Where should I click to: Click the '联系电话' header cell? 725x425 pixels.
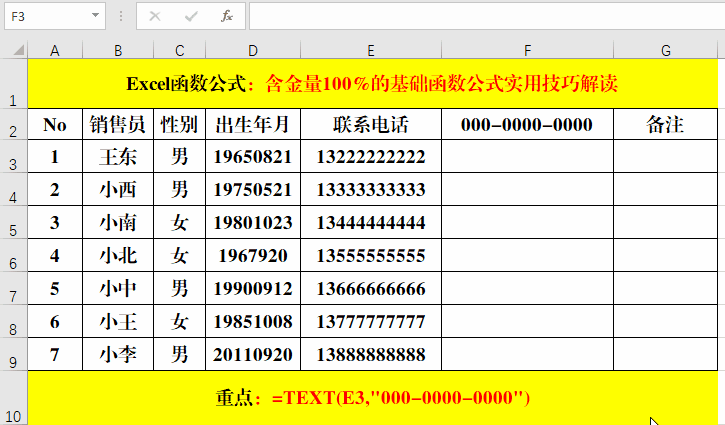tap(371, 124)
